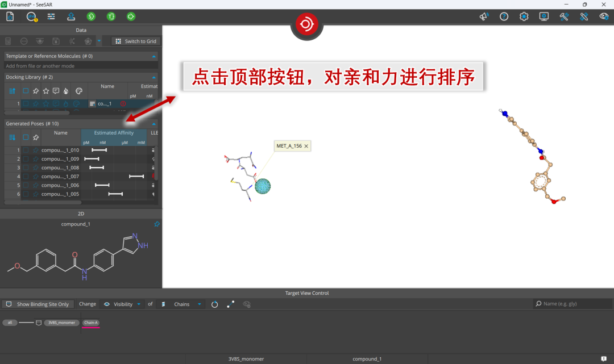
Task: Open the settings sliders toolbar icon
Action: click(x=51, y=16)
